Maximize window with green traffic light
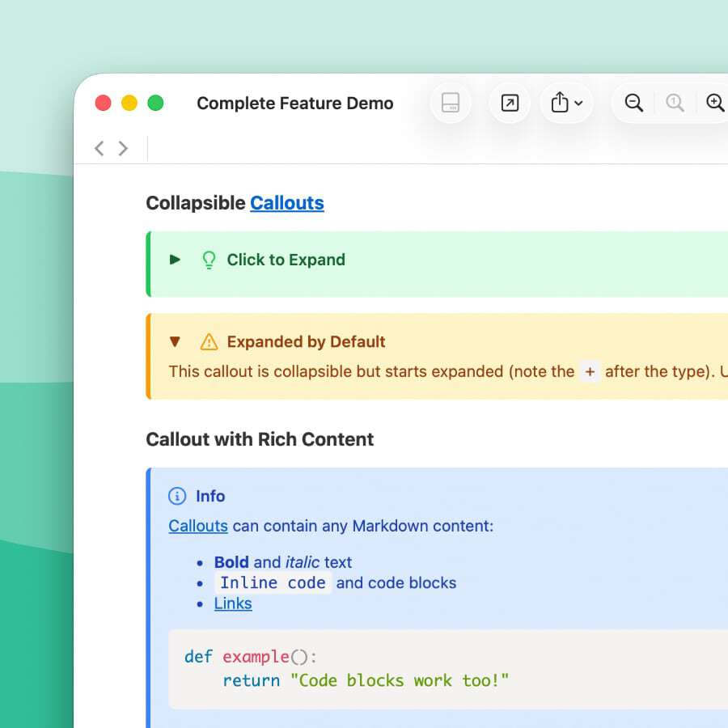The image size is (728, 728). (155, 103)
